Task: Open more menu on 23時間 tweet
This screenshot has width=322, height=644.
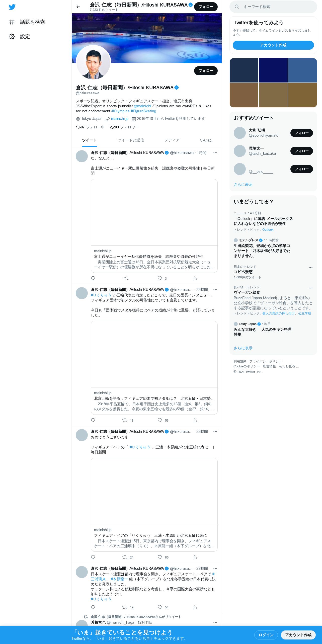Action: (x=215, y=569)
